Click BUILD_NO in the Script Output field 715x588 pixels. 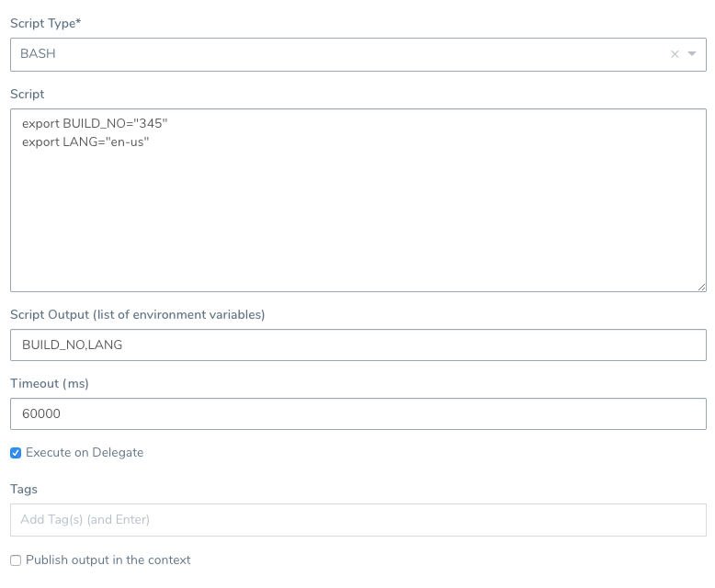pos(53,345)
